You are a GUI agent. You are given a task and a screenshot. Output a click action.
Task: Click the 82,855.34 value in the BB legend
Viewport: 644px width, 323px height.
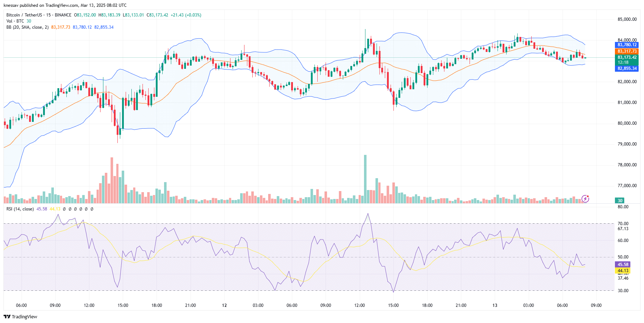coord(104,27)
